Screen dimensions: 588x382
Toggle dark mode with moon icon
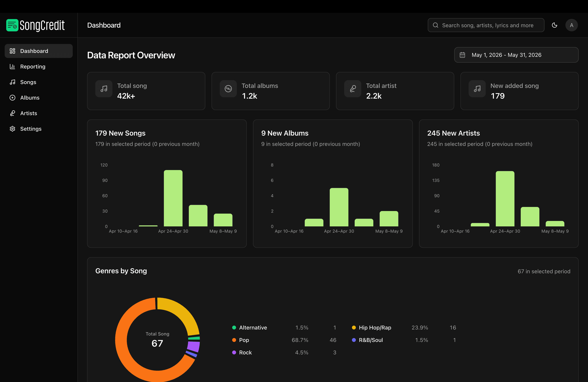pyautogui.click(x=554, y=25)
